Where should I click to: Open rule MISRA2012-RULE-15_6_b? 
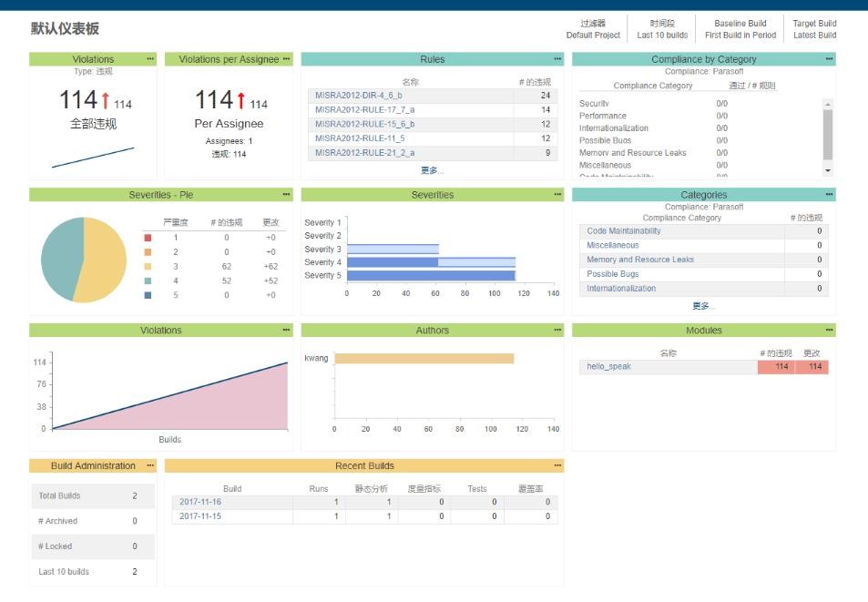pyautogui.click(x=364, y=124)
